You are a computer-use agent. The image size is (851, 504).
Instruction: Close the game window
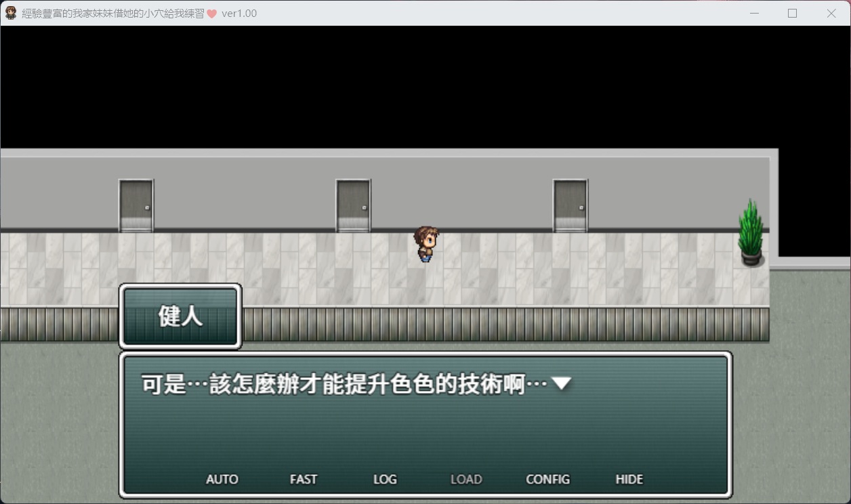tap(831, 13)
